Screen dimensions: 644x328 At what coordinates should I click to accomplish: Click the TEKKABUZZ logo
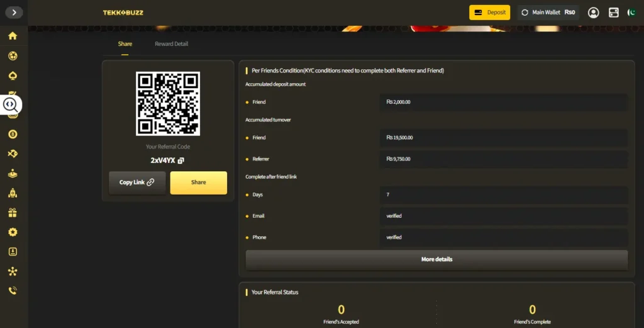coord(123,13)
